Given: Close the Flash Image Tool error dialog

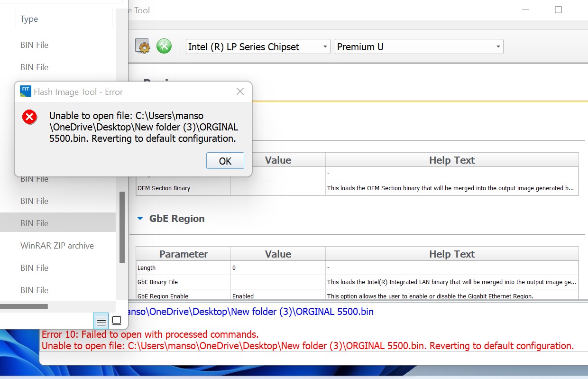Looking at the screenshot, I should coord(240,92).
